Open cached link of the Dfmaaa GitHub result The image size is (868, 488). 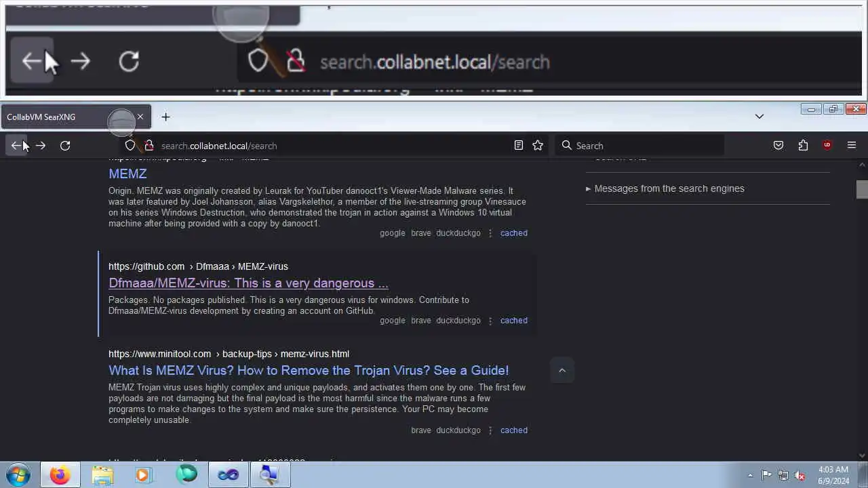tap(513, 321)
